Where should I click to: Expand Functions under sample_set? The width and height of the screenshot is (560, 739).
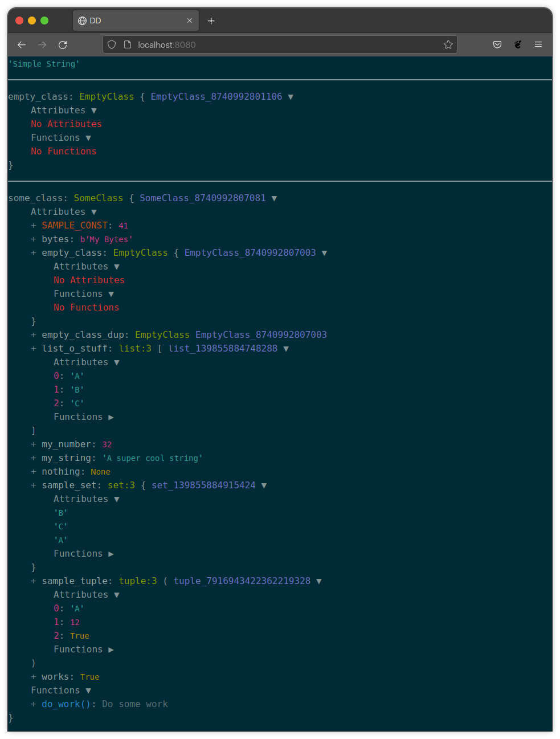pos(112,553)
